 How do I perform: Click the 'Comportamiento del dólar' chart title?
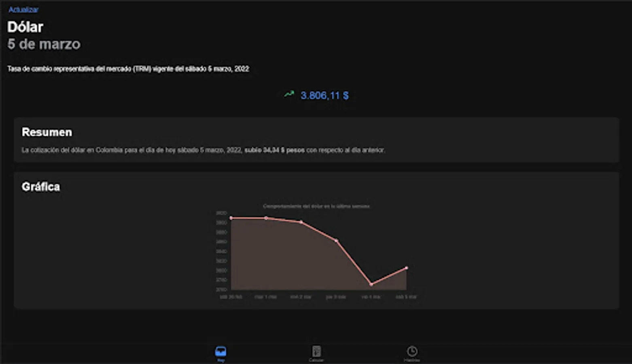(316, 206)
